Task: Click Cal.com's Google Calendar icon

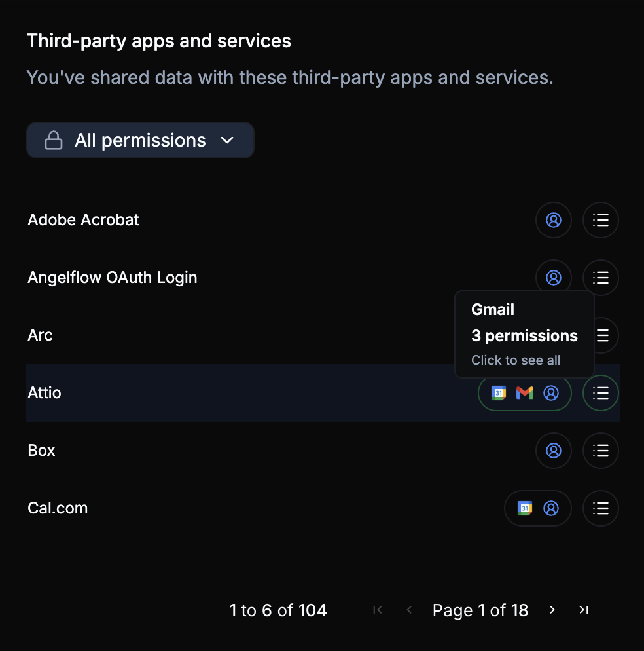Action: (x=524, y=508)
